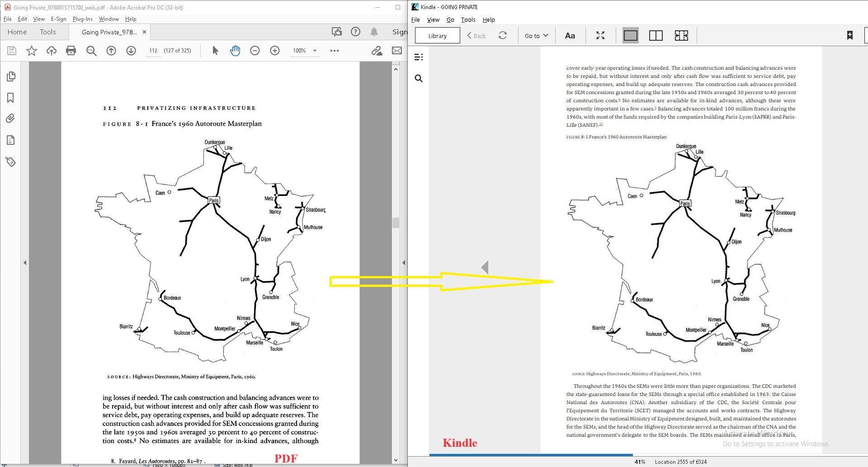Open the Plug-Ins menu in Acrobat
Screen dimensions: 868x467
[82, 19]
